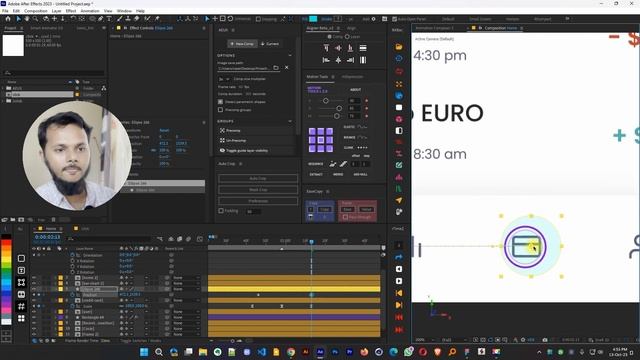Click the cyan fill color swatch in toolbar
This screenshot has height=360, width=640.
(x=313, y=19)
